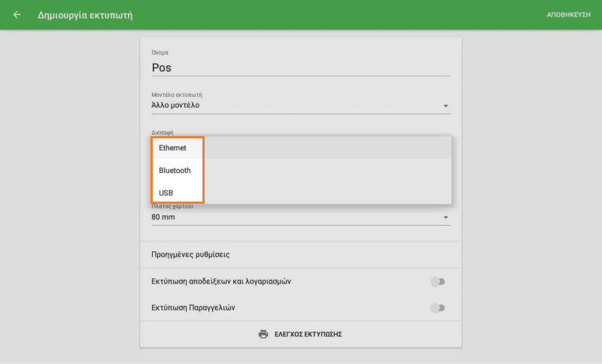Select Ethernet from the interface list
602x364 pixels.
tap(173, 148)
